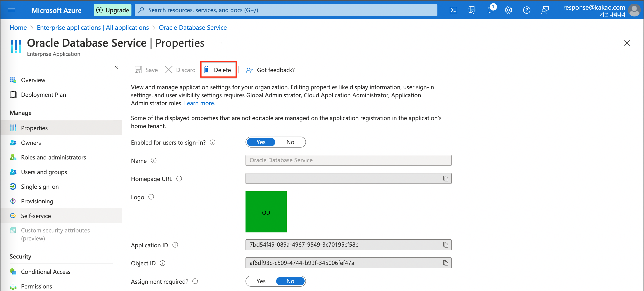
Task: Select Properties in the Manage section
Action: [x=61, y=128]
